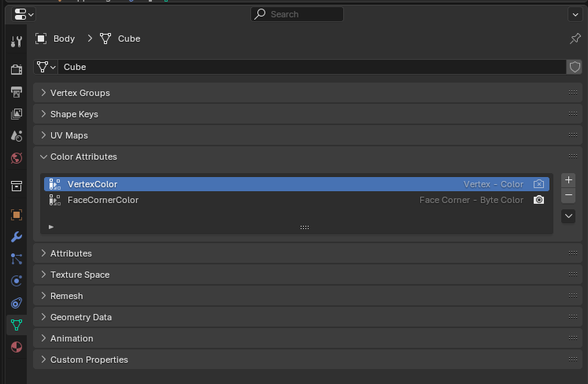Open the Collection properties tab

pos(17,186)
